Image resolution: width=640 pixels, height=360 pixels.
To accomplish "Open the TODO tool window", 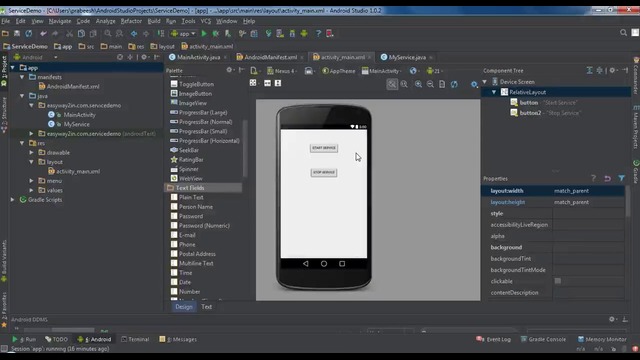I will click(56, 339).
